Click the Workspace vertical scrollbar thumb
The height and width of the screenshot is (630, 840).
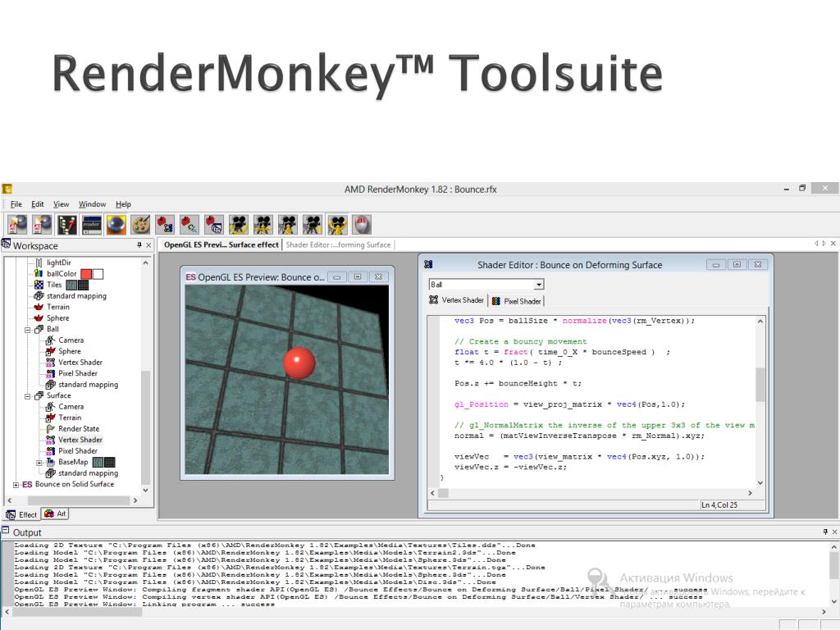pyautogui.click(x=145, y=426)
